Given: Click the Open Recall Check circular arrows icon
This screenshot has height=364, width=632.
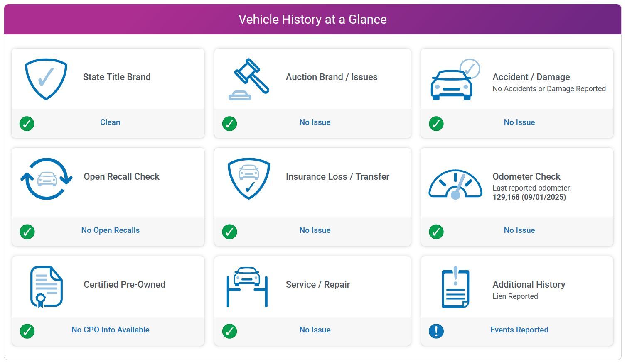Looking at the screenshot, I should 46,178.
